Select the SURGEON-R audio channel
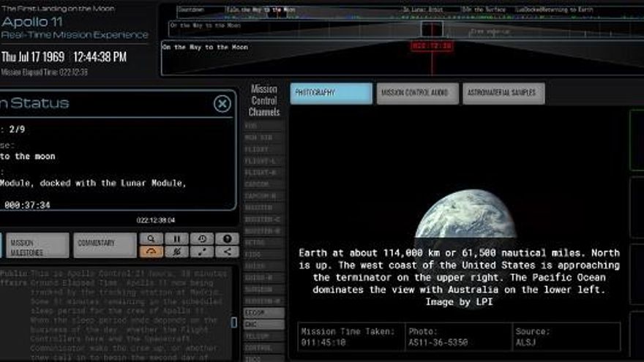This screenshot has height=362, width=644. pyautogui.click(x=263, y=301)
